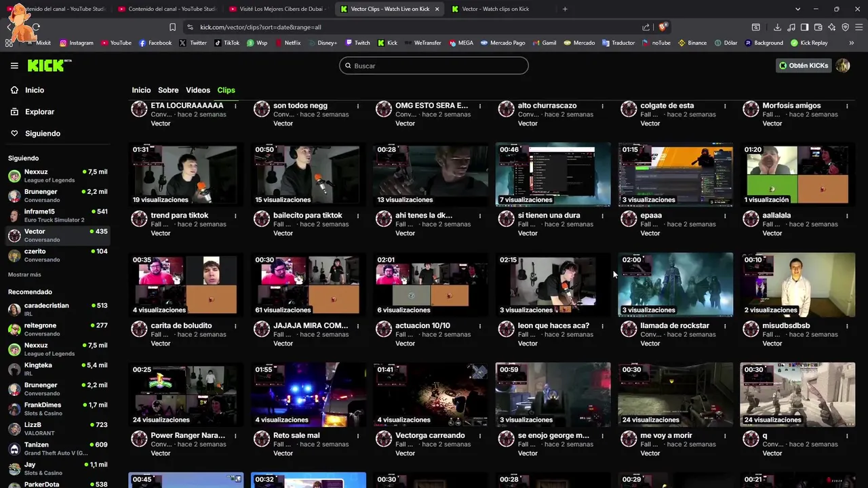868x488 pixels.
Task: Open the Twitch bookmark
Action: point(358,43)
